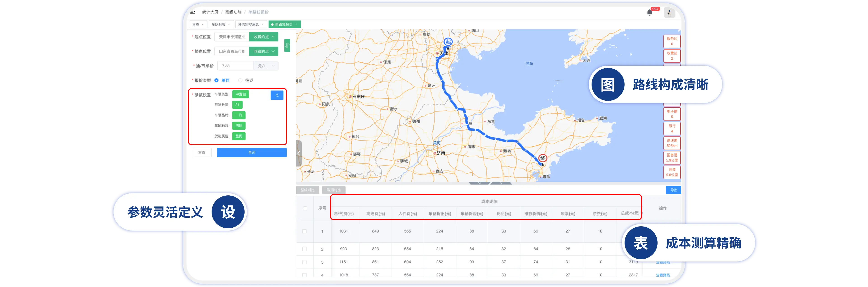
Task: Click the 油/气单价 input field
Action: (x=235, y=66)
